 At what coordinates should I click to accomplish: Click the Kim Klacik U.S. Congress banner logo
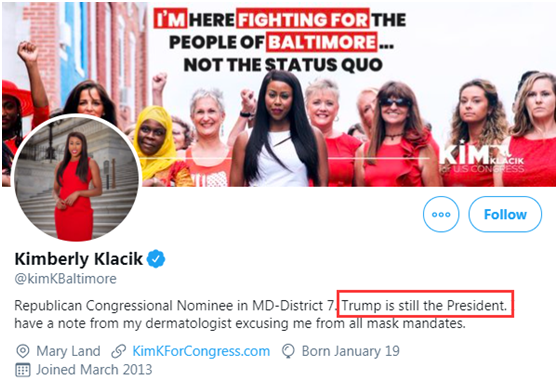coord(481,157)
